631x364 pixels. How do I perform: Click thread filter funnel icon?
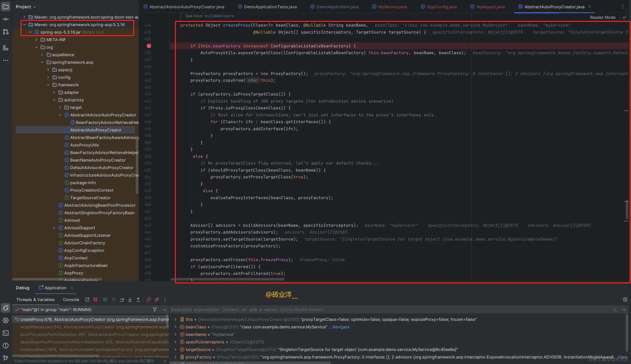pos(155,310)
